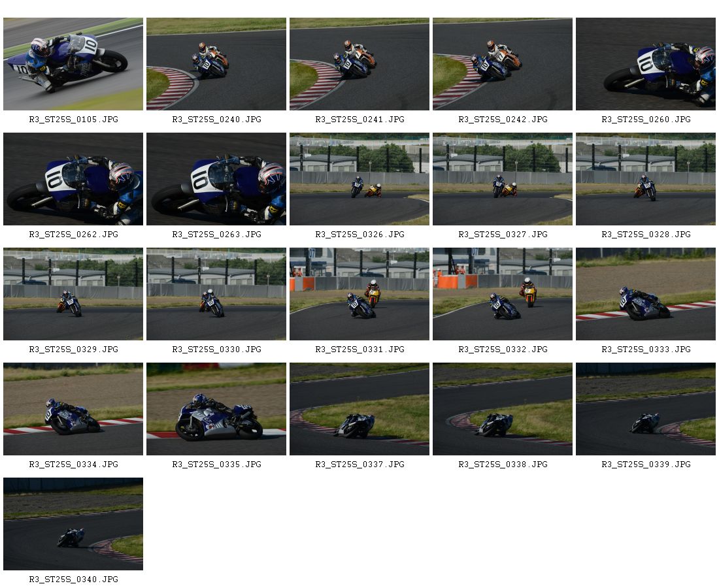Select the R3_ST25S_0240.JPG thumbnail image

tap(216, 64)
